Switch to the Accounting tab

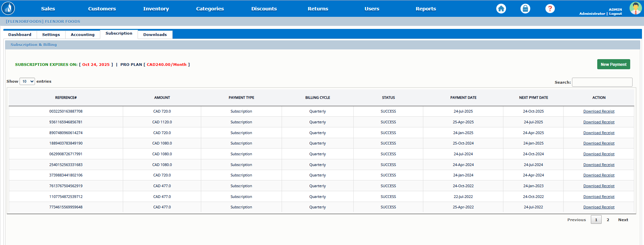tap(82, 35)
